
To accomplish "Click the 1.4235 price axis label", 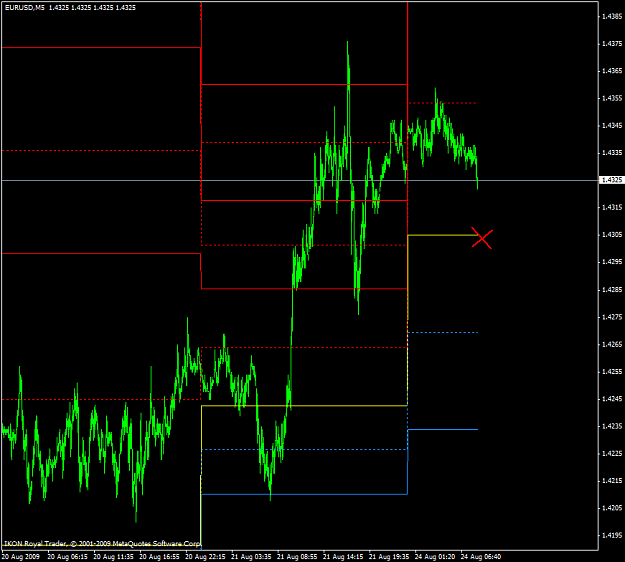I will (x=612, y=426).
